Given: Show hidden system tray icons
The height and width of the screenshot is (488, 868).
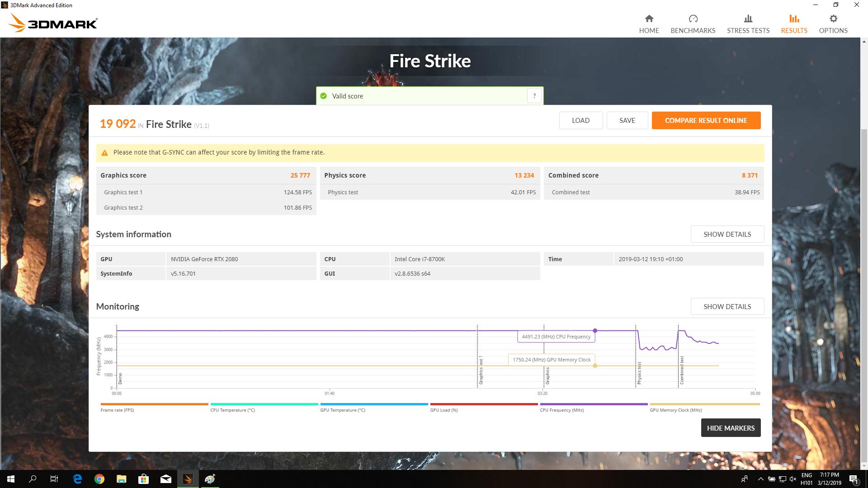Looking at the screenshot, I should point(760,479).
